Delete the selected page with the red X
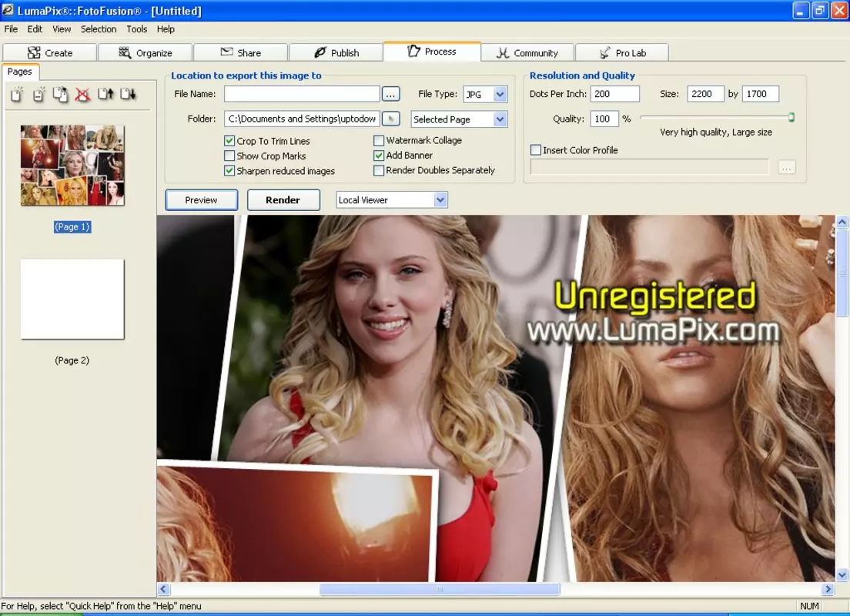The width and height of the screenshot is (850, 616). (82, 95)
